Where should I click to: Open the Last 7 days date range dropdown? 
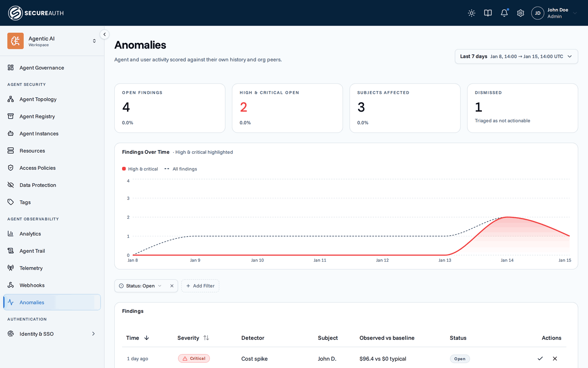coord(516,56)
